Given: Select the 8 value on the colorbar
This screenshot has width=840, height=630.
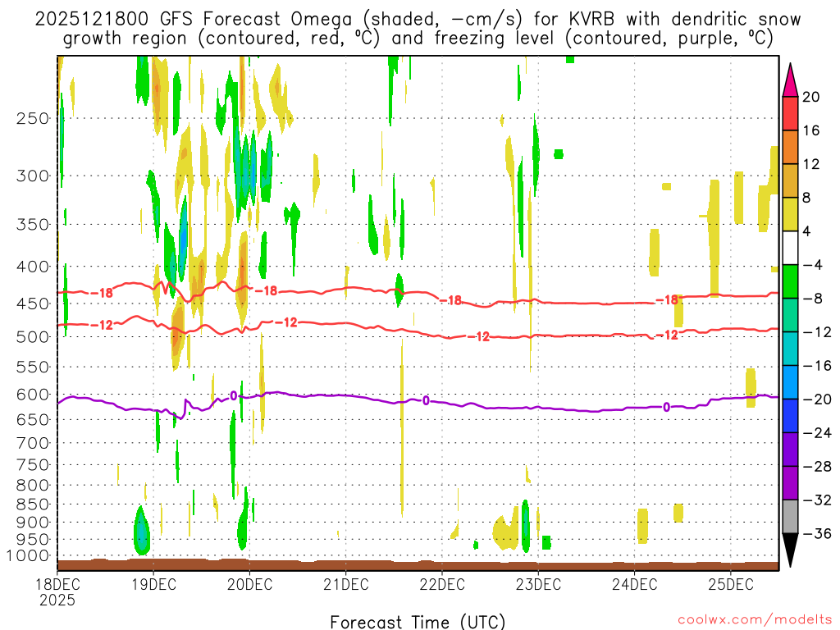Looking at the screenshot, I should tap(807, 199).
